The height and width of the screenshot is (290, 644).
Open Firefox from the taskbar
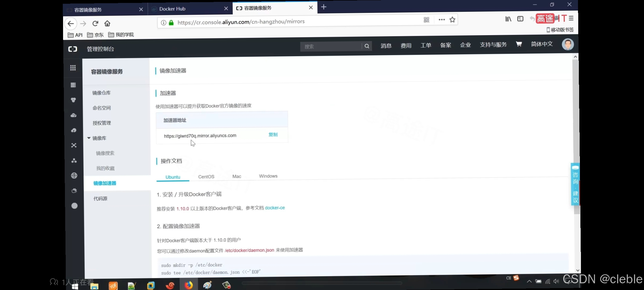189,285
